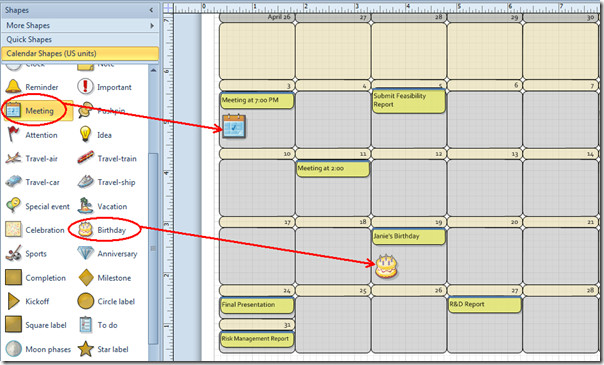
Task: Pick the Moon phases shape
Action: click(x=13, y=349)
